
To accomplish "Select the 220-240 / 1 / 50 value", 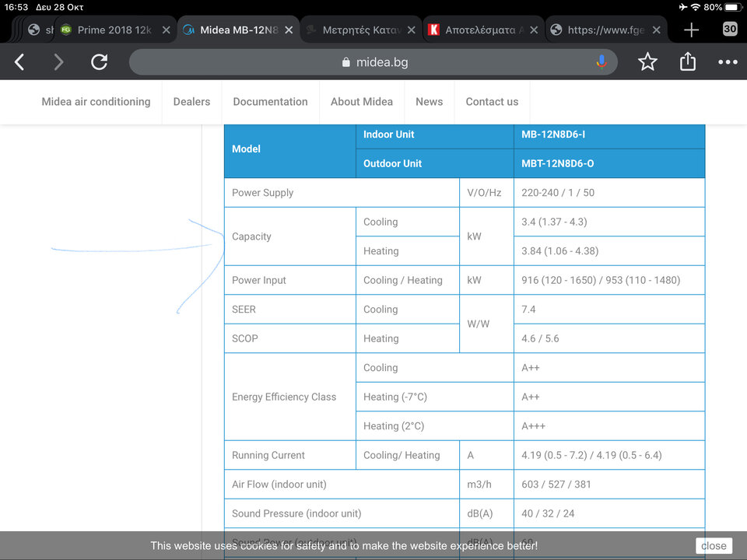I will [x=558, y=192].
